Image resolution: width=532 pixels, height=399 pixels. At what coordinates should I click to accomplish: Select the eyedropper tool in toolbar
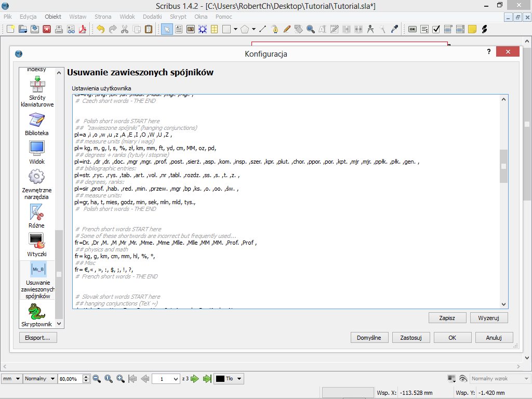pyautogui.click(x=394, y=29)
